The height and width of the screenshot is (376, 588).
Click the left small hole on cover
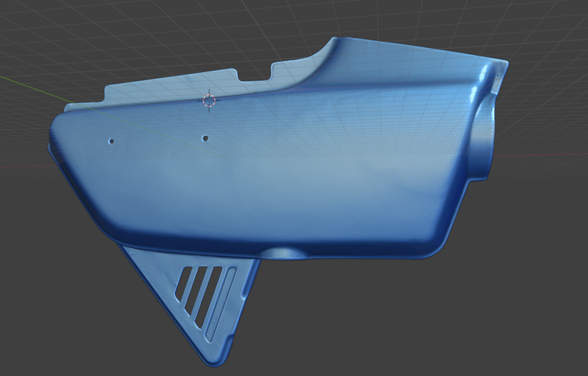pos(111,142)
